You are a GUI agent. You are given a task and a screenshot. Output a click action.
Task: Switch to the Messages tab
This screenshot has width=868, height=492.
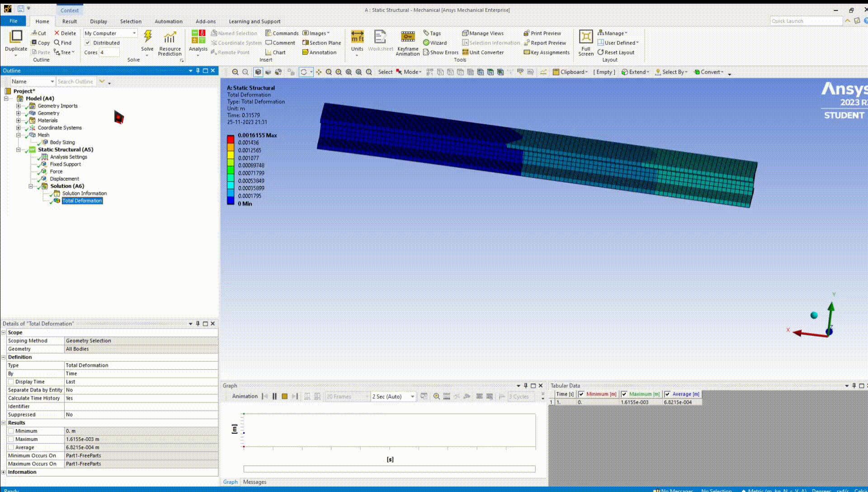[255, 482]
